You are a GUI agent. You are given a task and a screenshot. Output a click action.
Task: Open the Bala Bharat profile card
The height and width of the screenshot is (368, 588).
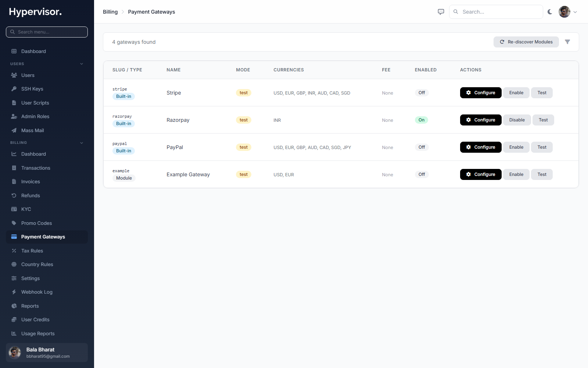click(x=47, y=353)
